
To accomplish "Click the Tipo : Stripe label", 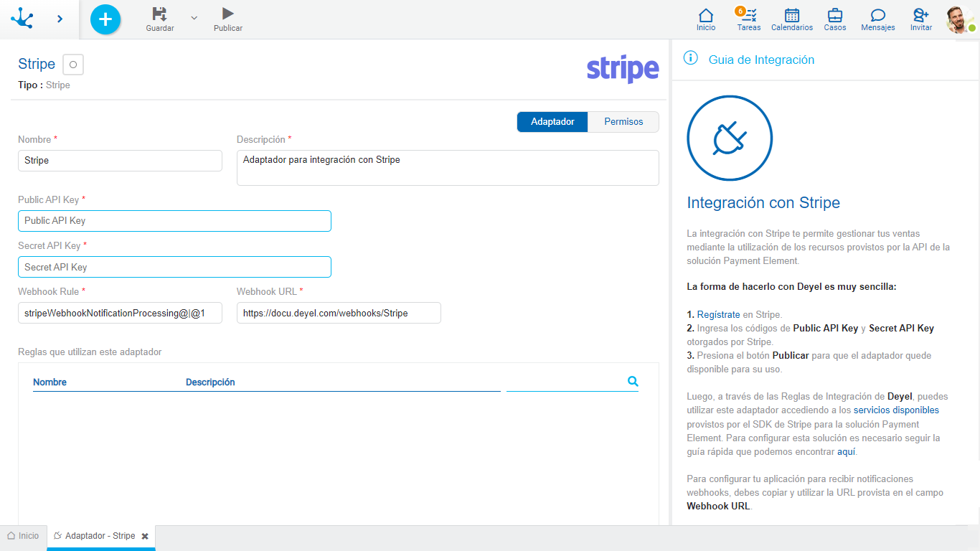I will pos(44,85).
